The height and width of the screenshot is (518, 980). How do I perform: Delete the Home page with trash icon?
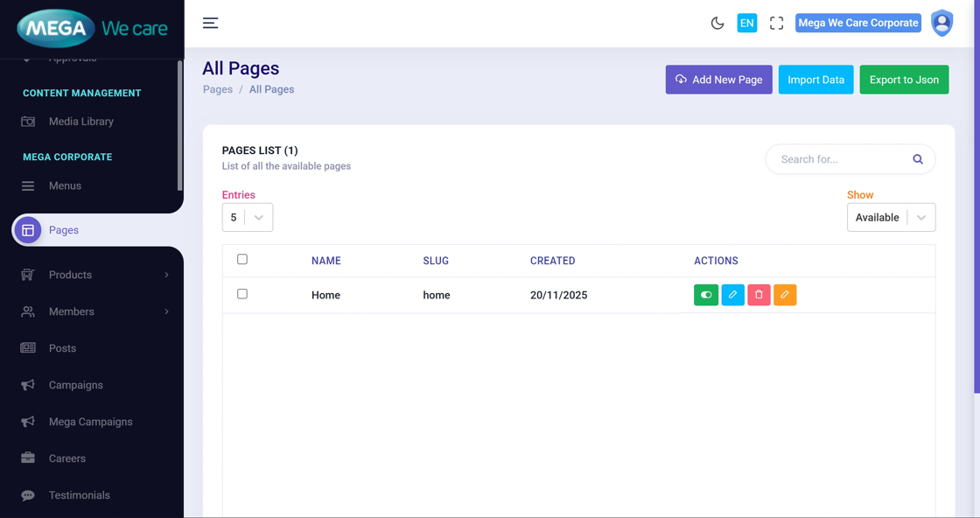[x=759, y=295]
